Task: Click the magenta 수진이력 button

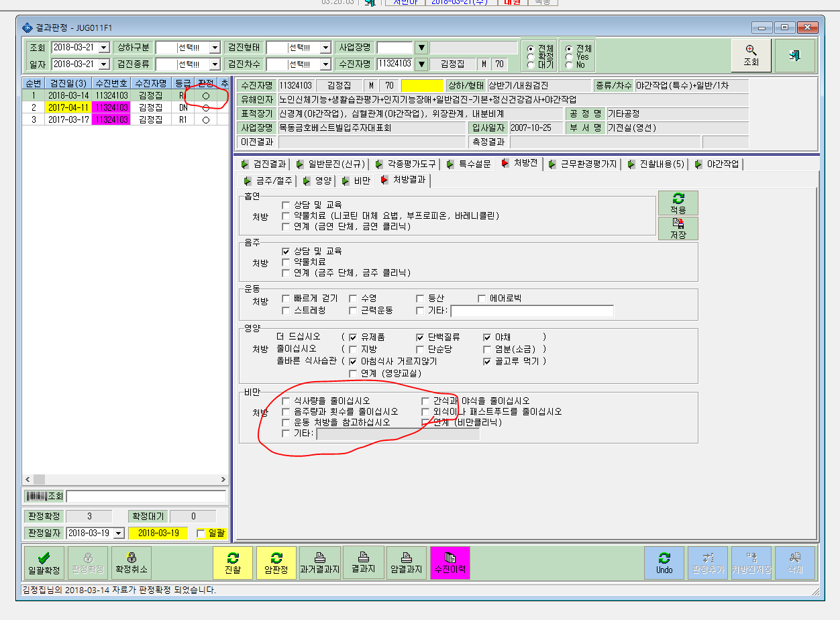Action: click(450, 563)
